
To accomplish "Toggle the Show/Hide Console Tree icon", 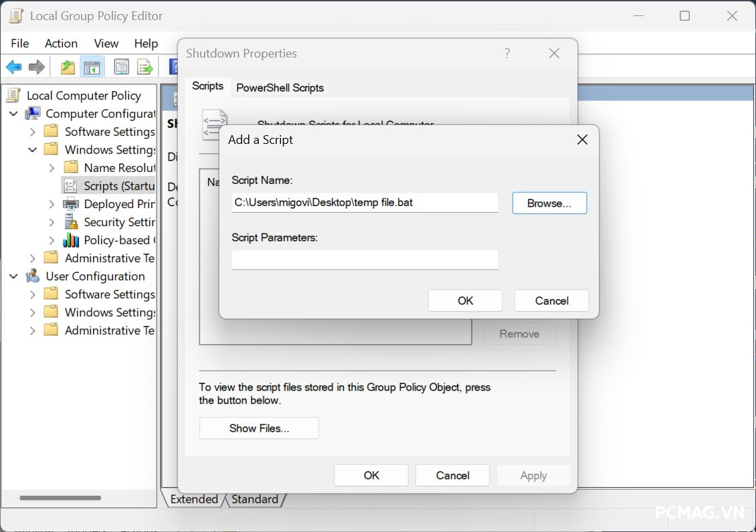I will (x=92, y=67).
